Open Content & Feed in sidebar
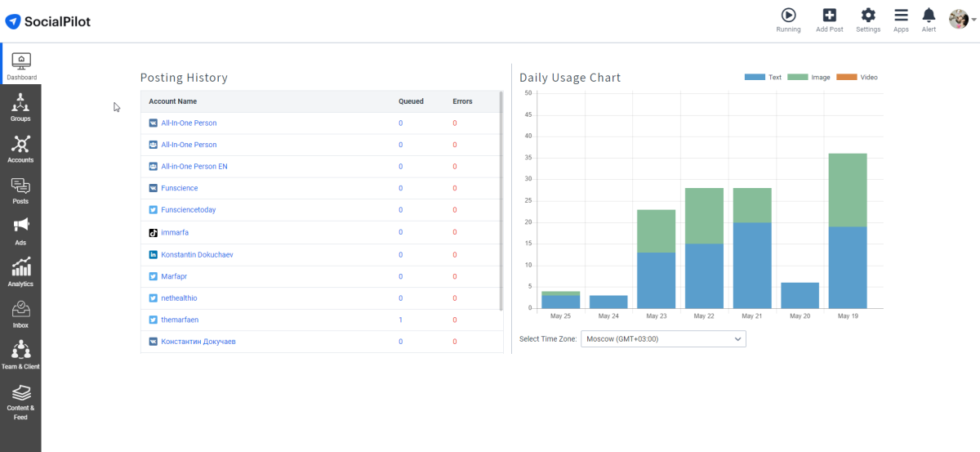The height and width of the screenshot is (452, 980). [20, 401]
